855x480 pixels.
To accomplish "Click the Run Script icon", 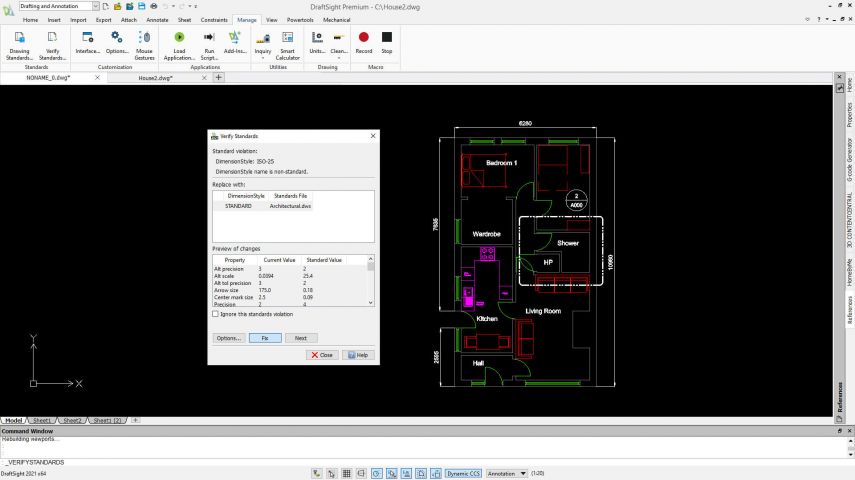I will point(209,38).
